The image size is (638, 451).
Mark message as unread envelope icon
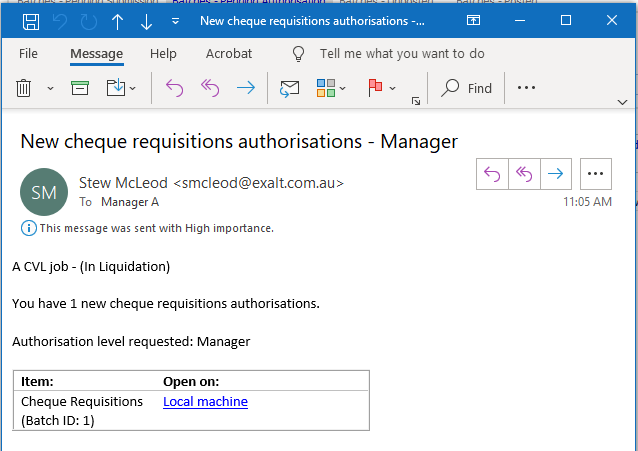(289, 88)
